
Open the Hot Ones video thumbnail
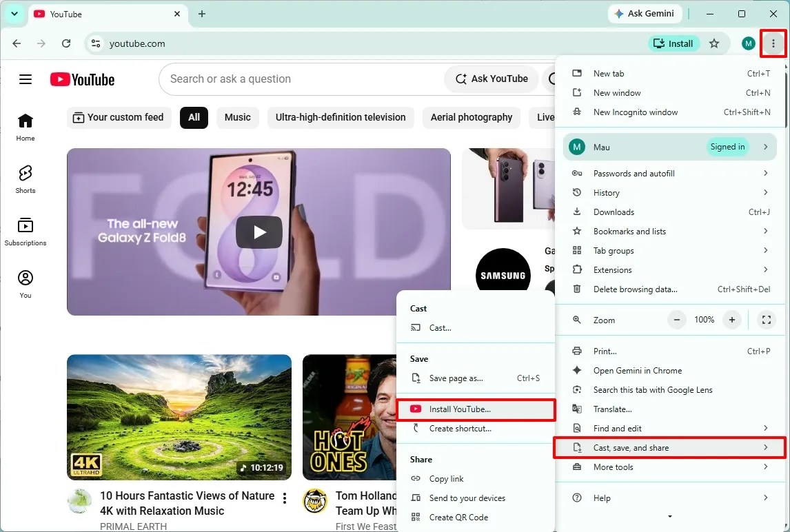349,417
